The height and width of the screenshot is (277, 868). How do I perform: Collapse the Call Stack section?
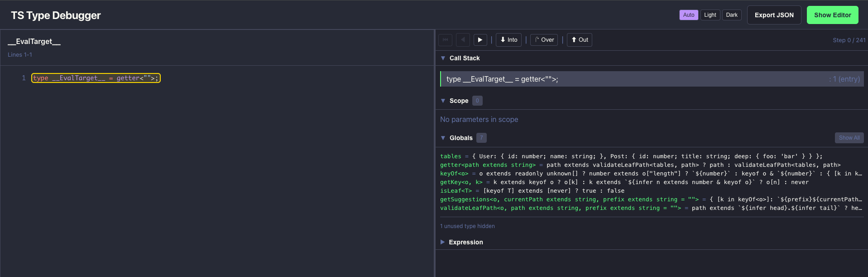(x=443, y=58)
